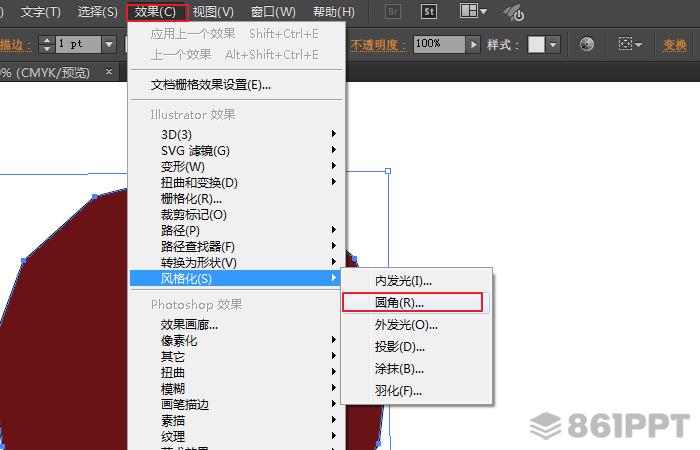This screenshot has height=450, width=700.
Task: Select 裁剪标记(O) effect
Action: tap(237, 215)
